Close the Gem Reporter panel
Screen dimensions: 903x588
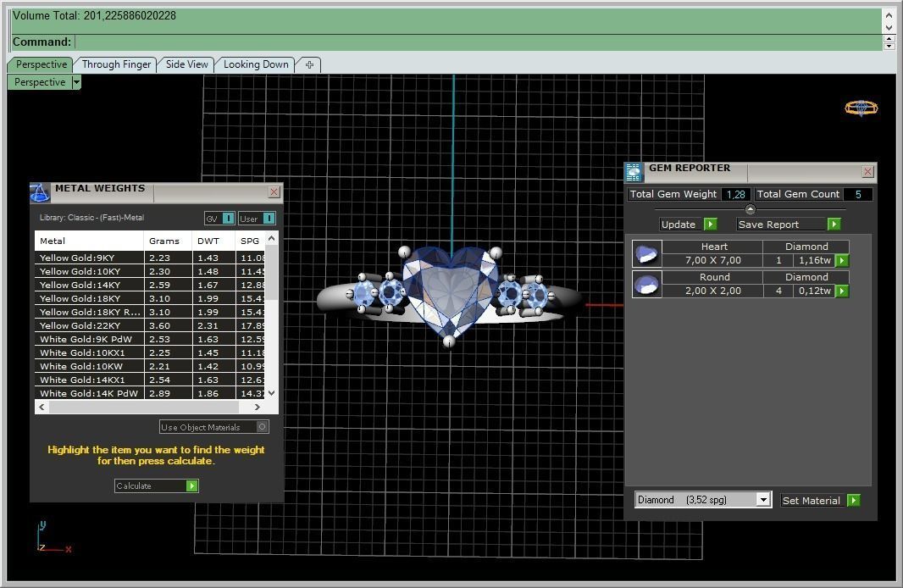click(x=867, y=171)
